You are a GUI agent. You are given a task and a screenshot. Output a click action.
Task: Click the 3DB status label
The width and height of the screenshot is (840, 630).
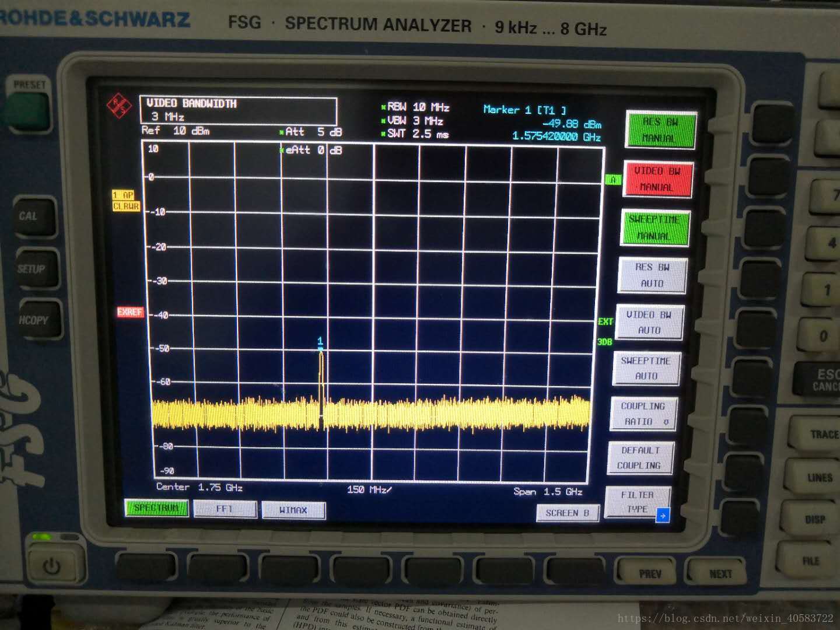(x=604, y=342)
